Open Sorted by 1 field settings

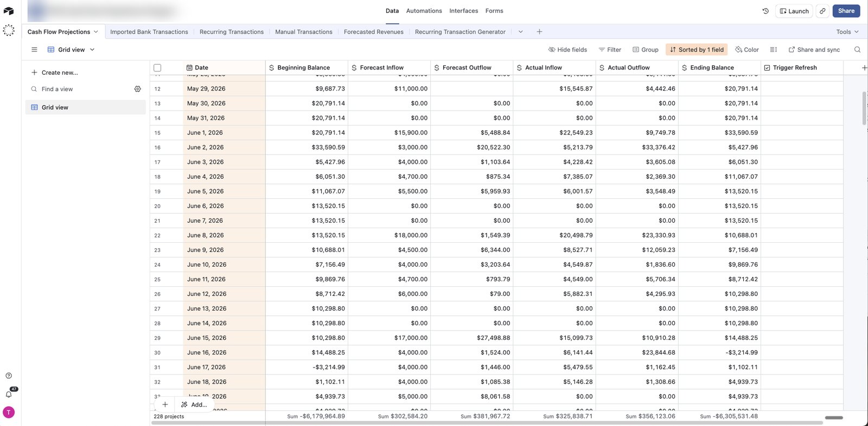click(x=697, y=49)
